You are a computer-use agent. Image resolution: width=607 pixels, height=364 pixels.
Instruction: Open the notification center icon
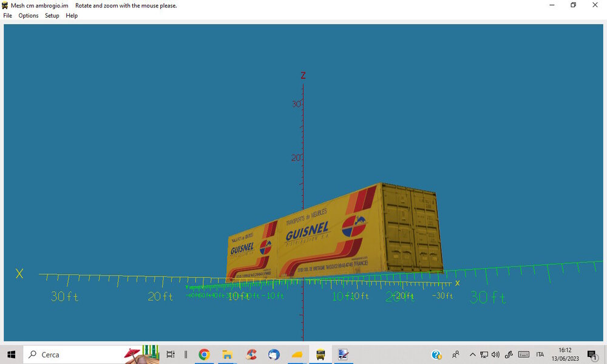coord(592,354)
